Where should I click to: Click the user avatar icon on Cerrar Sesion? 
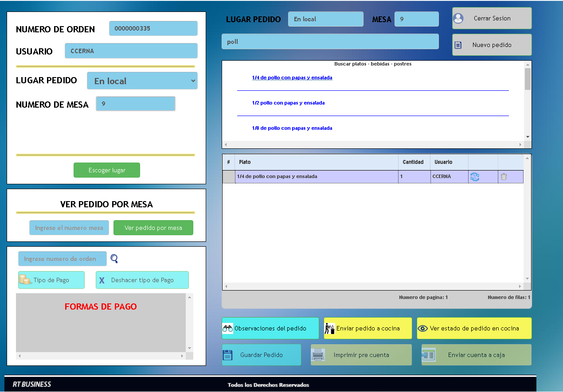click(458, 19)
